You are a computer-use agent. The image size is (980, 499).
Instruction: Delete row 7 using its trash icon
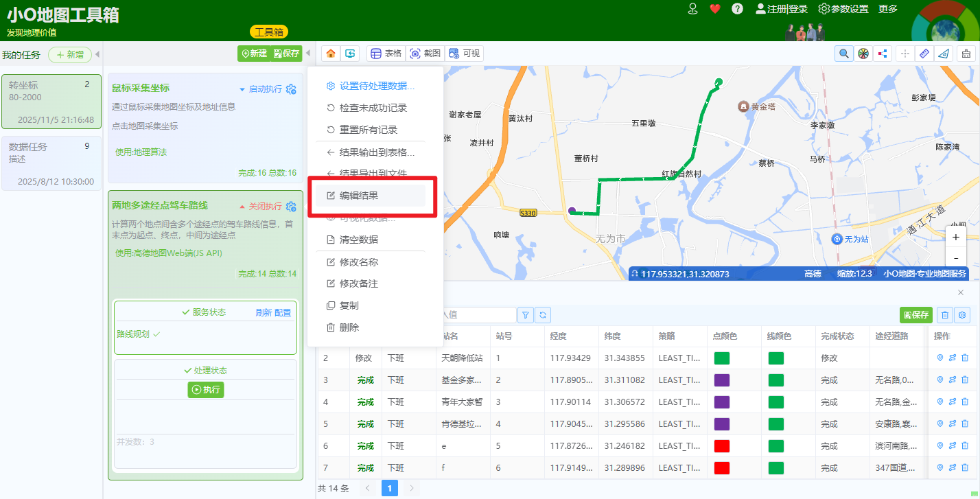(x=965, y=467)
